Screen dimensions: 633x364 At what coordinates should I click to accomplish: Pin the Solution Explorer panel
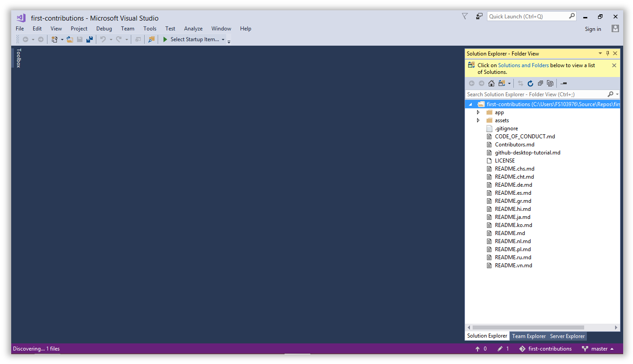pos(608,53)
